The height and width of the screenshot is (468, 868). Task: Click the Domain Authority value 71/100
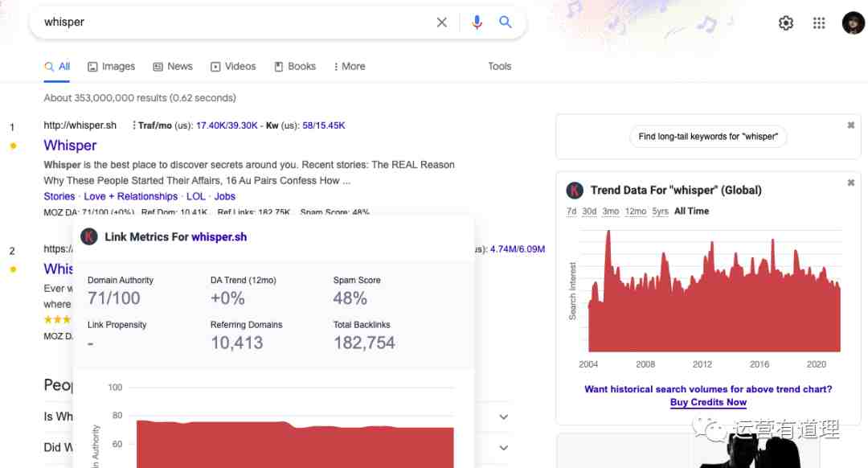coord(114,298)
